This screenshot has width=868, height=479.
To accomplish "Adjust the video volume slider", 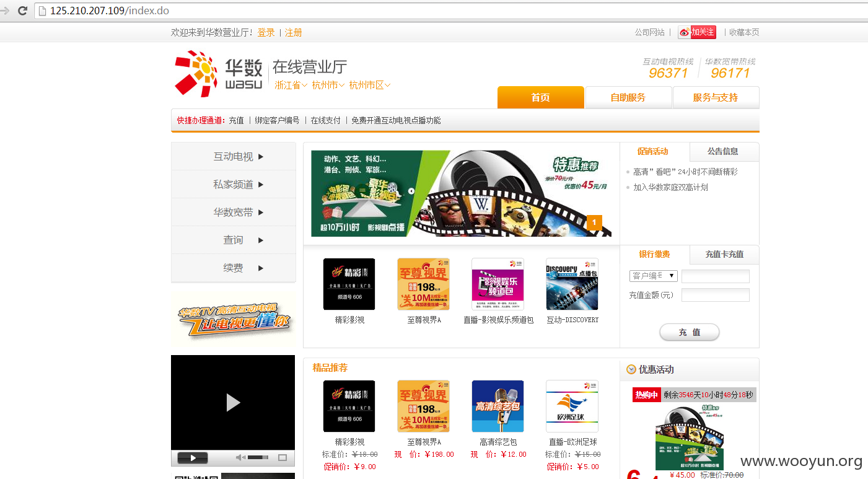I will (258, 458).
